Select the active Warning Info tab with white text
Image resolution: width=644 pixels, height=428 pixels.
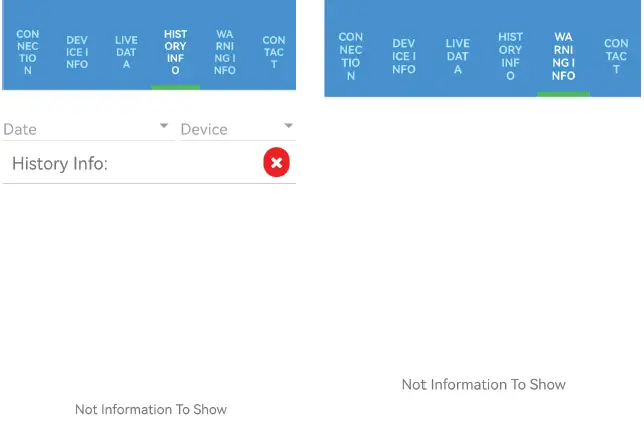tap(563, 56)
